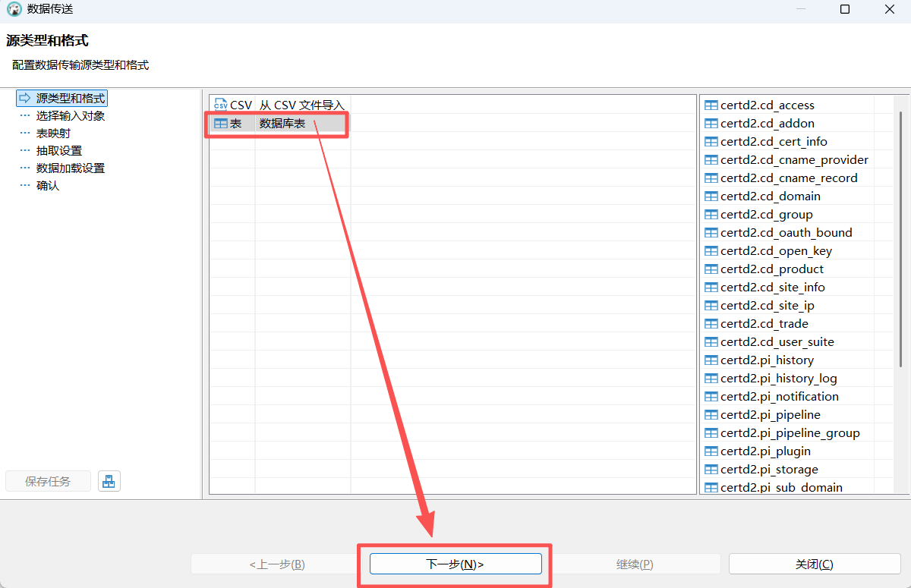The image size is (911, 588).
Task: Go to 选择输入对象 wizard step
Action: 70,116
